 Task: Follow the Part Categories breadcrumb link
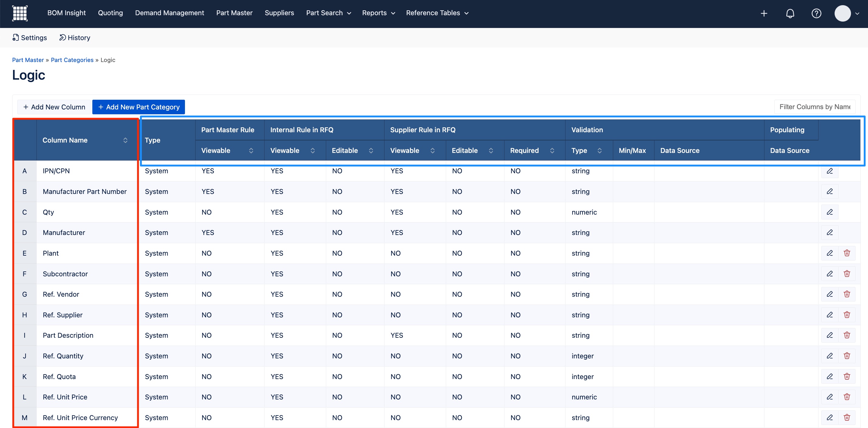click(x=72, y=60)
